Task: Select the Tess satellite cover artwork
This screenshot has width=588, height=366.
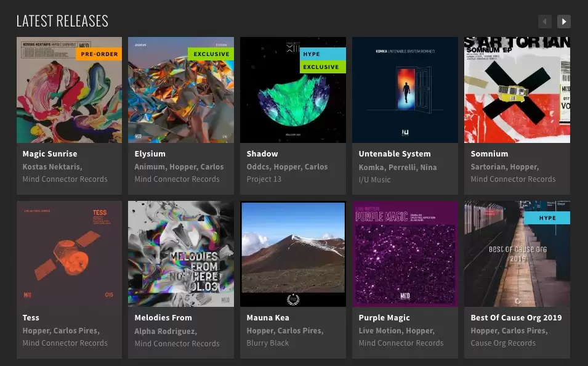Action: pos(69,254)
